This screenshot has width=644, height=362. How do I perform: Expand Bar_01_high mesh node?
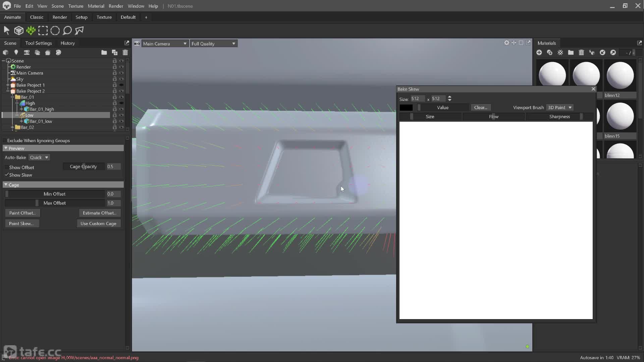click(x=21, y=109)
